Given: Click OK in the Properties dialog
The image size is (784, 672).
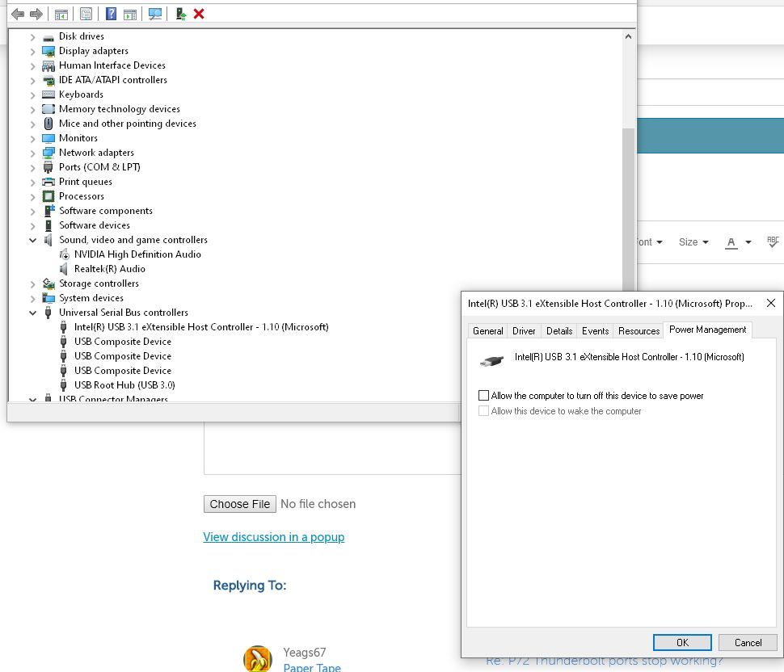Looking at the screenshot, I should (x=682, y=643).
